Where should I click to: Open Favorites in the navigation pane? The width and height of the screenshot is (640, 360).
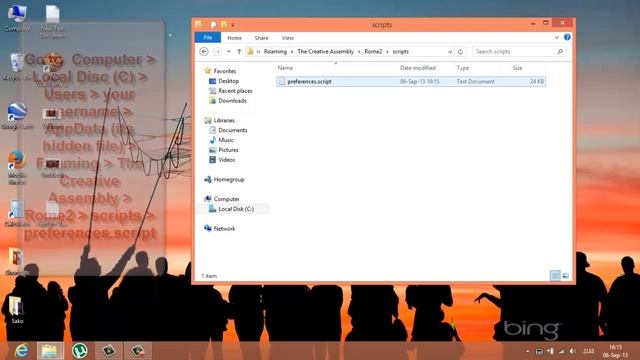(x=224, y=71)
